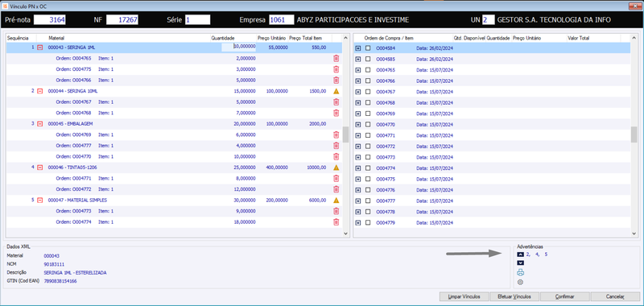
Task: Collapse item 3 EMBALAGEM
Action: pos(39,124)
